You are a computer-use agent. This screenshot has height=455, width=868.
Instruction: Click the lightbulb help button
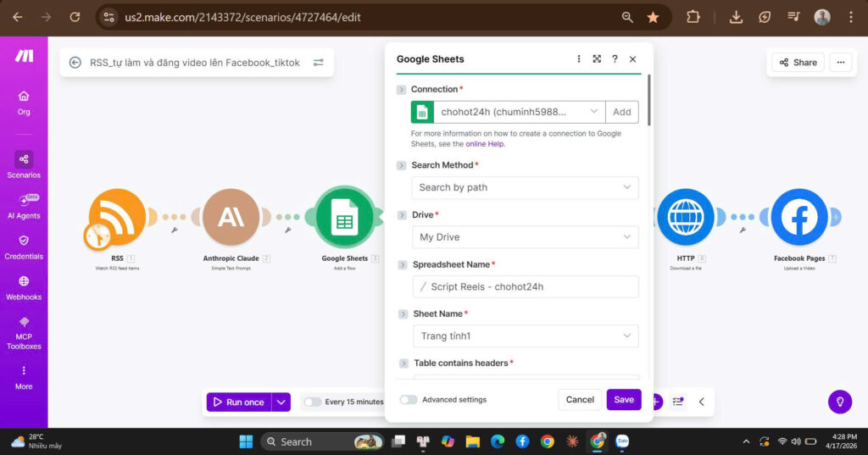(839, 402)
